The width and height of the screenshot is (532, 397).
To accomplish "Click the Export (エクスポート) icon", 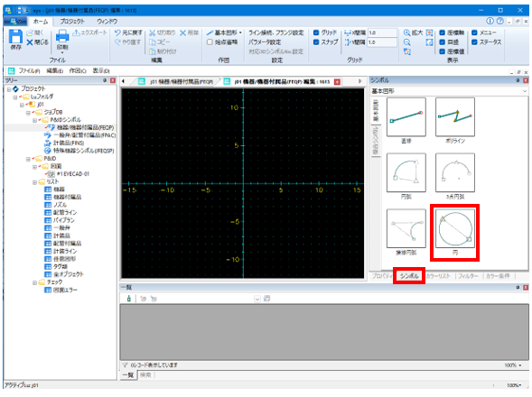I will pos(76,32).
